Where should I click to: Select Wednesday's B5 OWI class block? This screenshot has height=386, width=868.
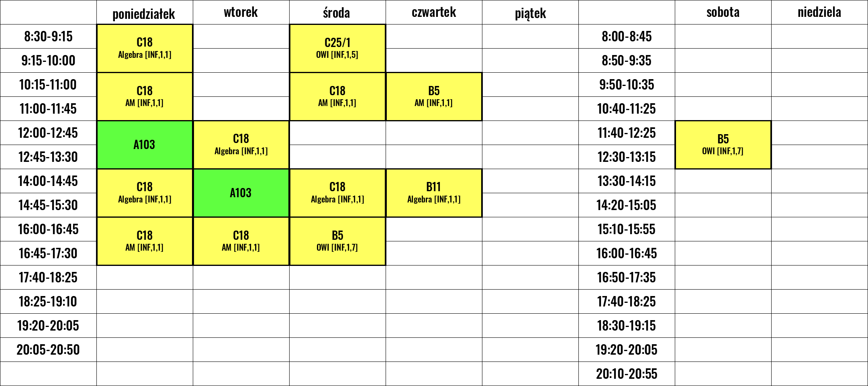click(x=337, y=241)
